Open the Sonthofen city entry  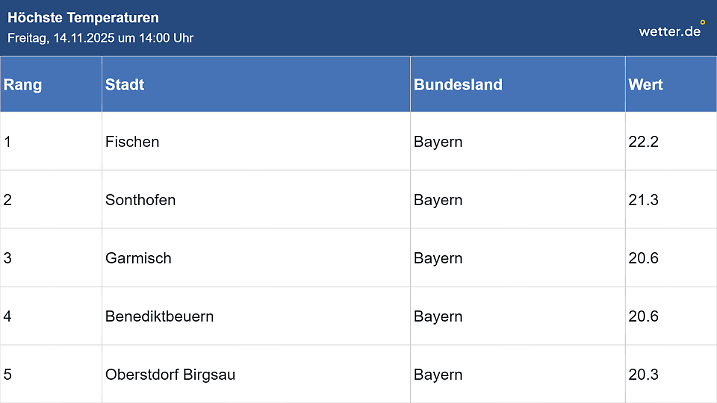coord(140,200)
